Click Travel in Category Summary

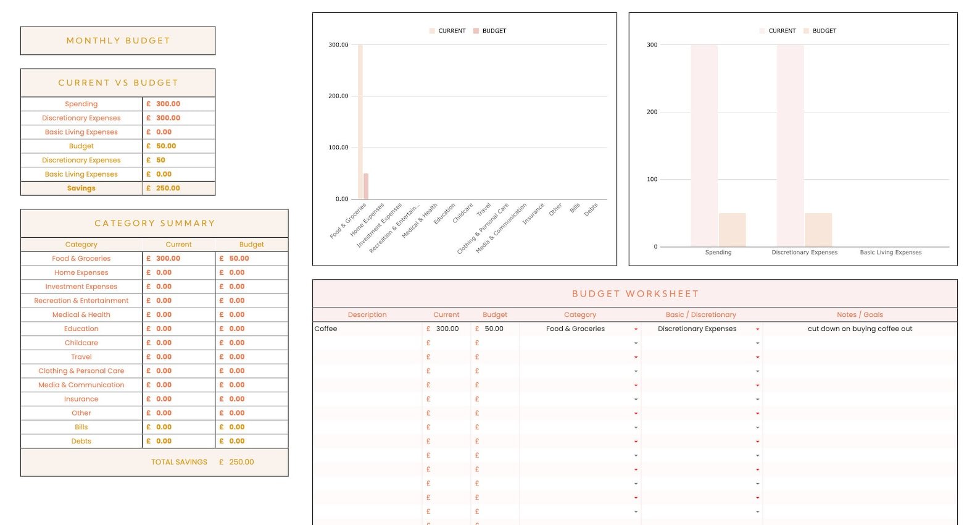81,357
